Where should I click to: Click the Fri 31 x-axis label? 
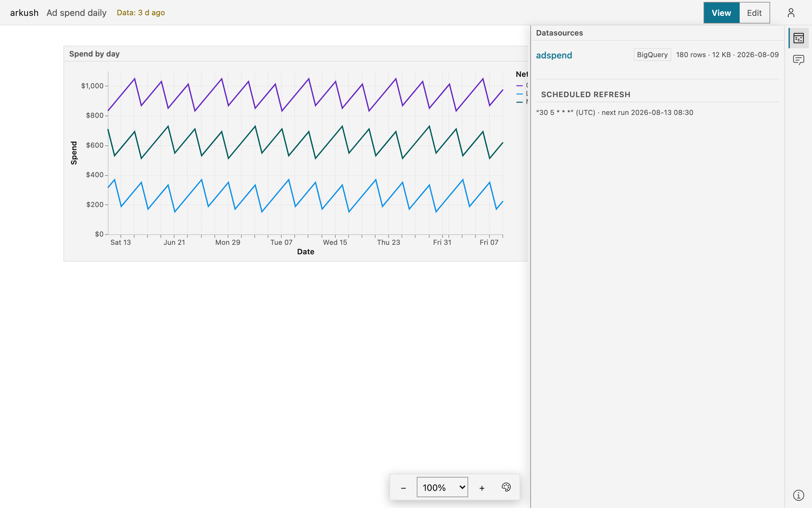(x=442, y=242)
